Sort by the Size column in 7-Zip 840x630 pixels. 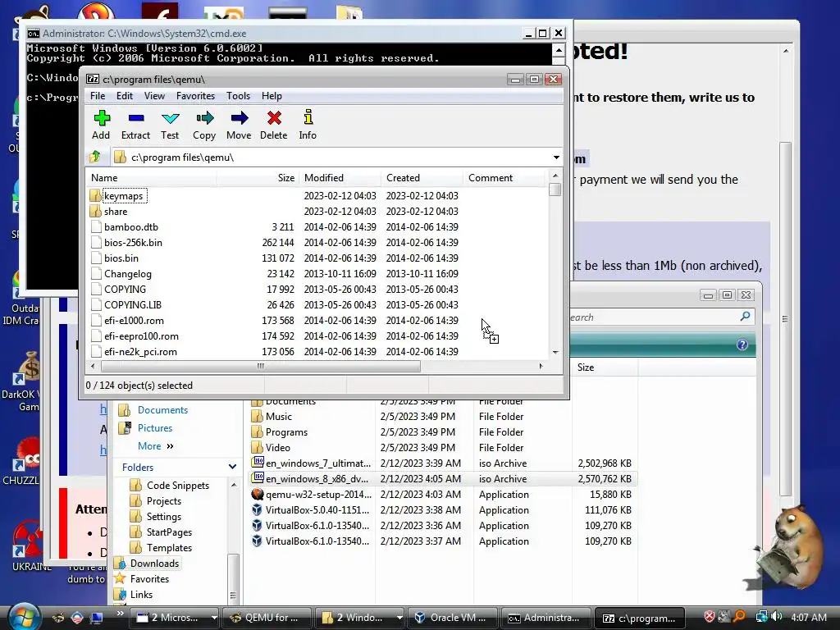click(258, 178)
